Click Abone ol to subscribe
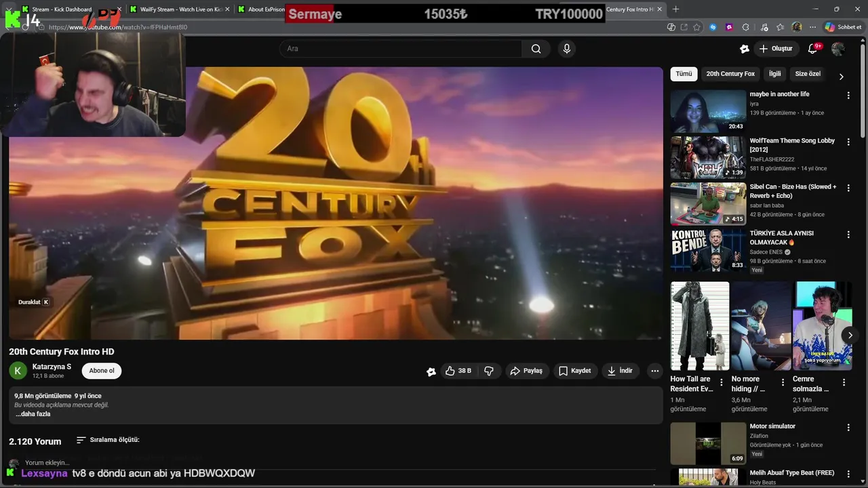868x488 pixels. [102, 371]
